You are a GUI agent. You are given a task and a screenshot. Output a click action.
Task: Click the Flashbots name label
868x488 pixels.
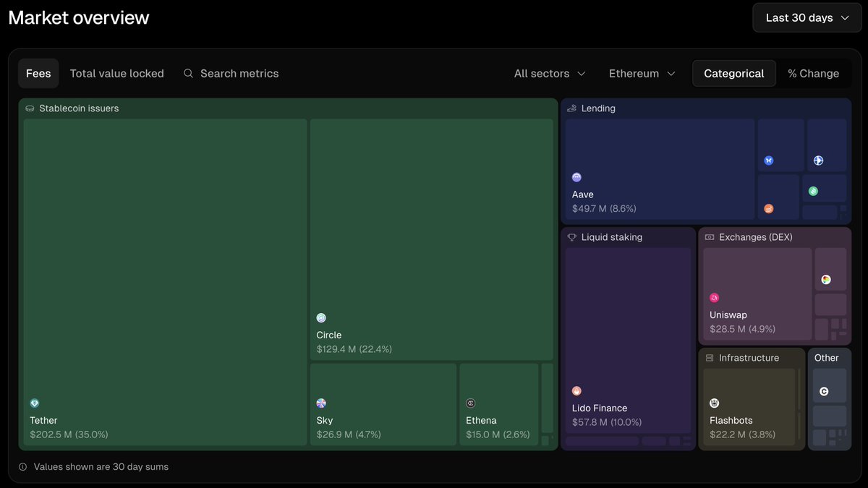731,420
